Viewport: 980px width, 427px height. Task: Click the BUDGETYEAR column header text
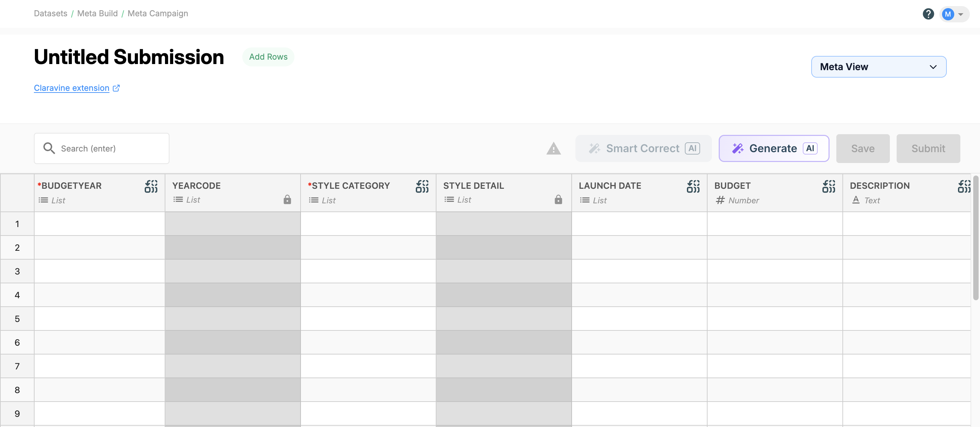pos(72,186)
